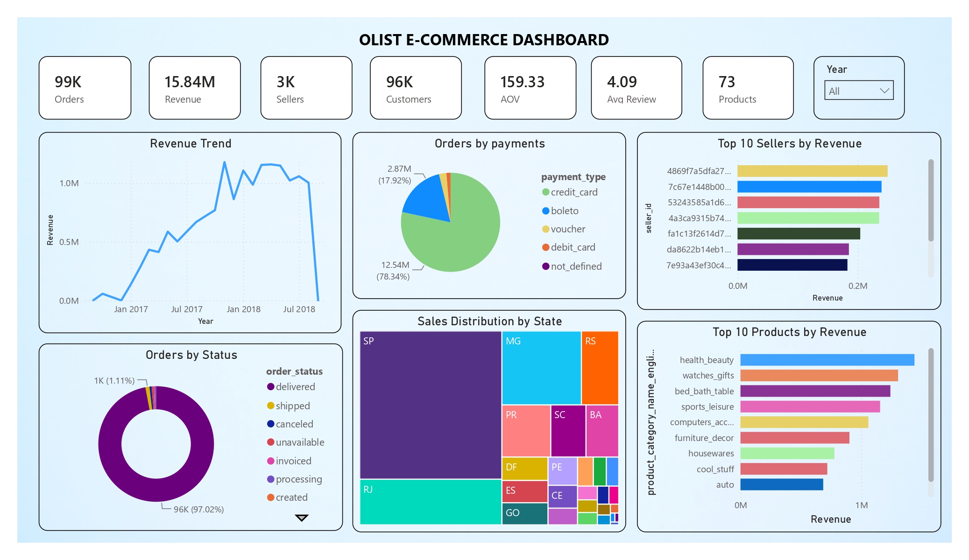Image resolution: width=969 pixels, height=560 pixels.
Task: Click the 73 Products card
Action: 748,88
